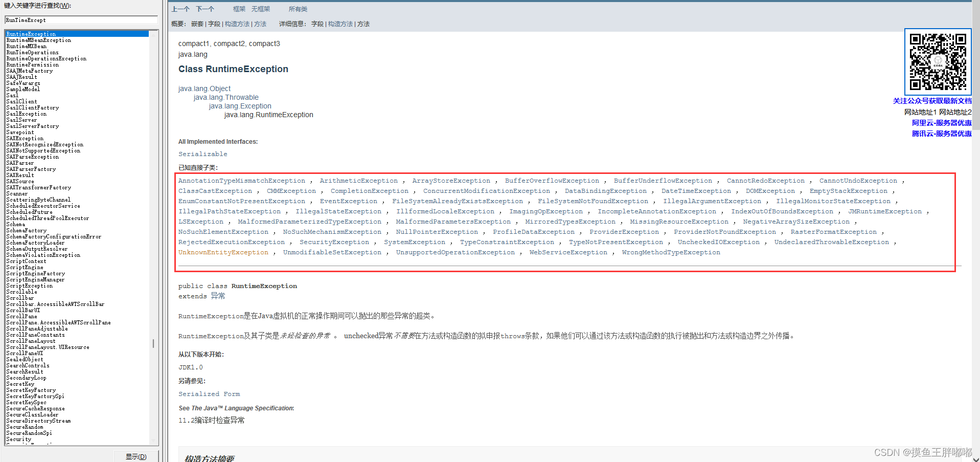Click the QR code image

pyautogui.click(x=938, y=62)
